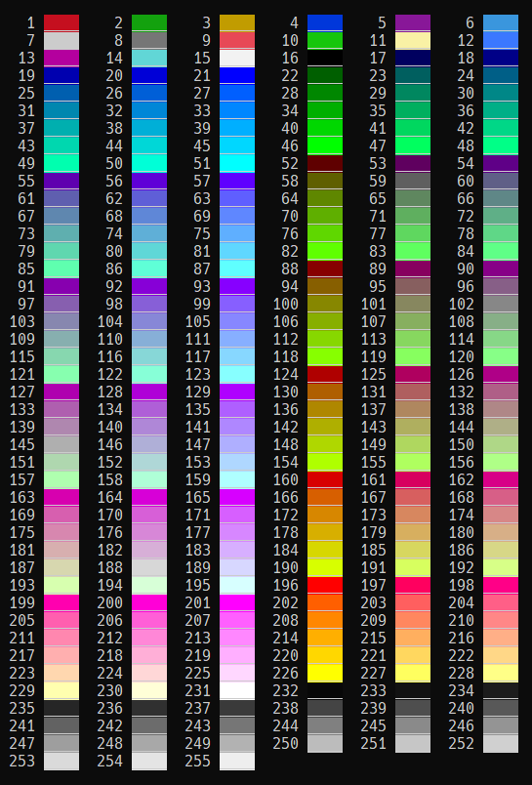The image size is (532, 785).
Task: Select the sky blue swatch 6
Action: click(501, 23)
